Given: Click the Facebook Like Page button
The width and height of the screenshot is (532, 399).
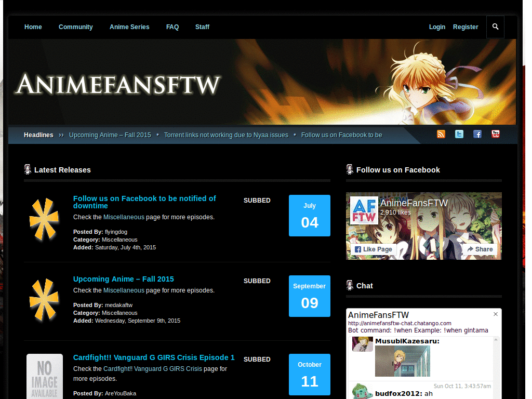Looking at the screenshot, I should coord(373,249).
